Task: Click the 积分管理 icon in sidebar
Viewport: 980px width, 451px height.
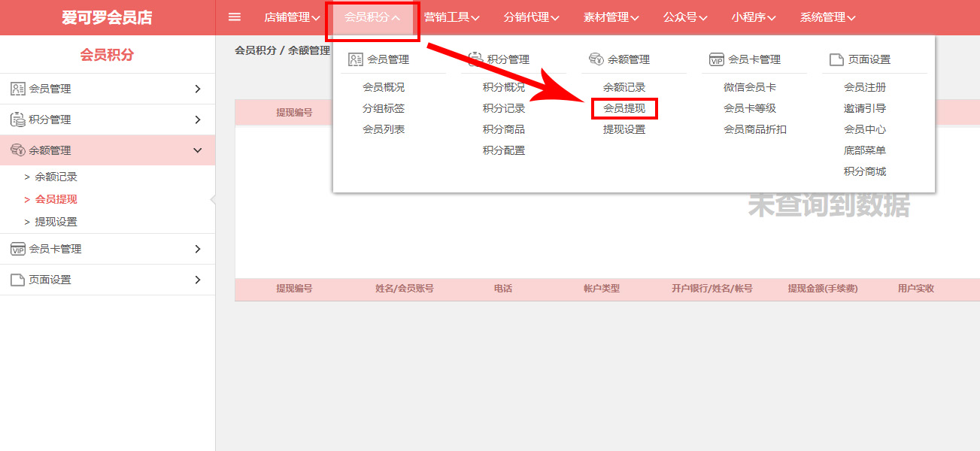Action: coord(18,120)
